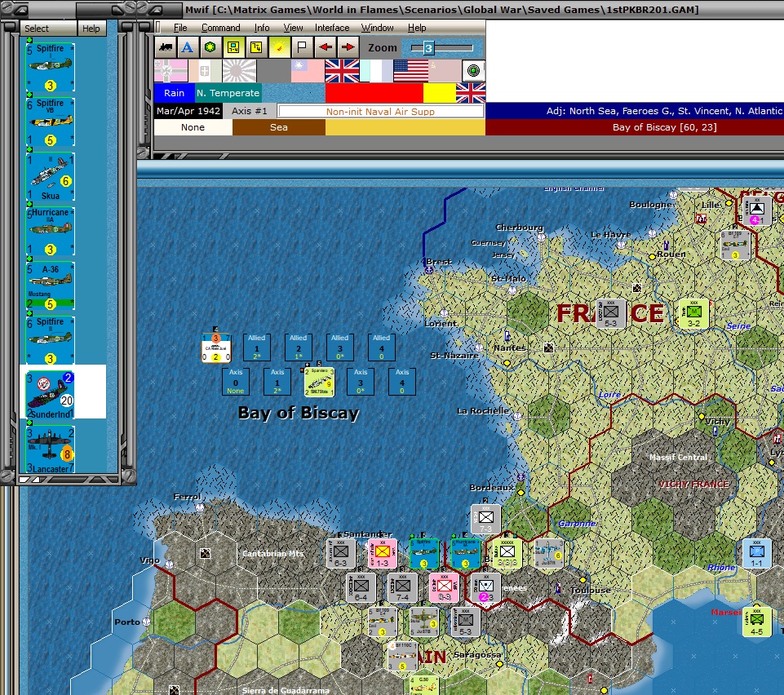Open the File menu
The height and width of the screenshot is (695, 784).
(x=180, y=28)
